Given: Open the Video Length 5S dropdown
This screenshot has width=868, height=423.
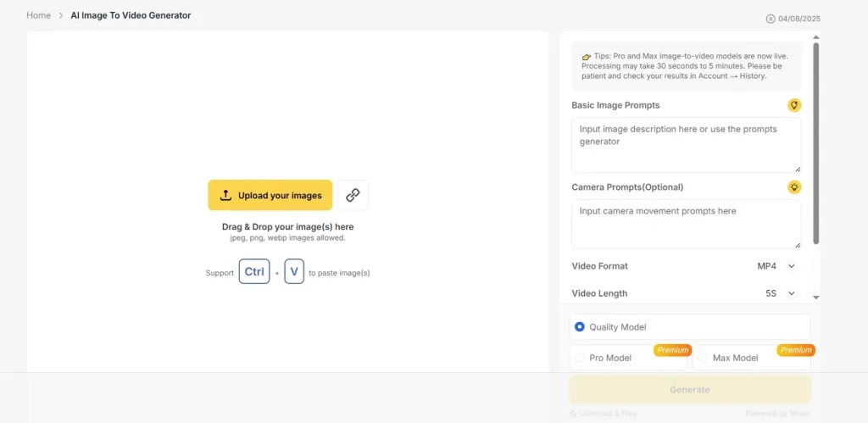Looking at the screenshot, I should (x=780, y=293).
